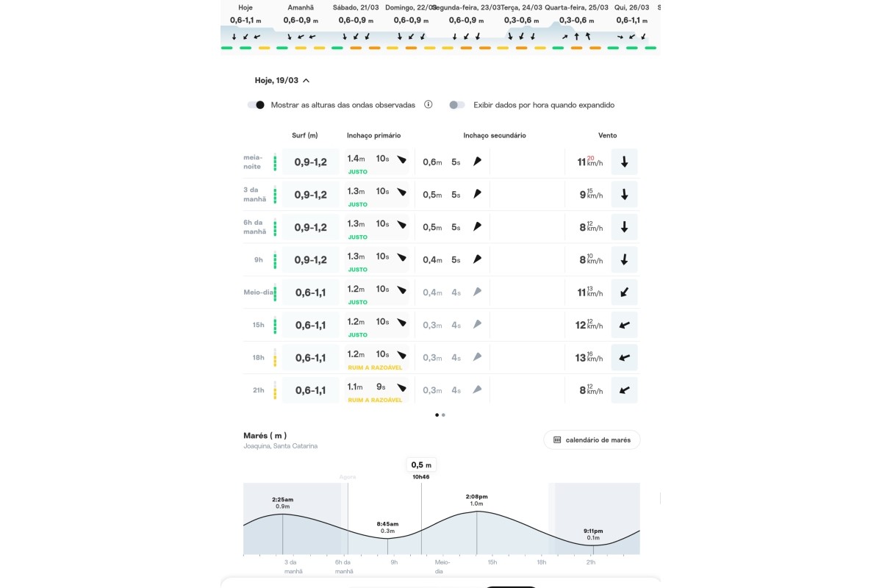
Task: Click info icon beside observed wave heights
Action: 429,105
